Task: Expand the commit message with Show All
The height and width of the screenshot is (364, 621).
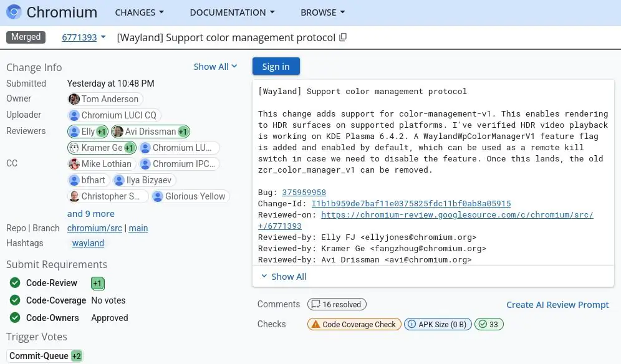Action: tap(284, 277)
